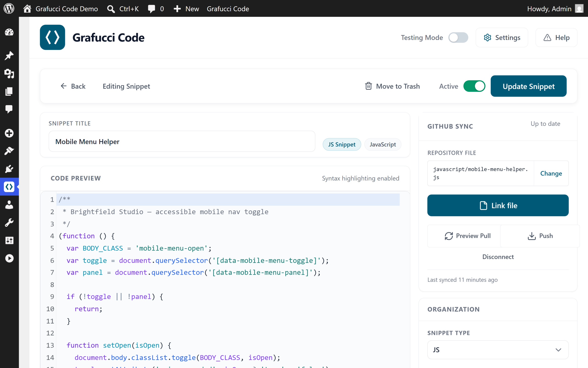Click code line 1 in preview
The width and height of the screenshot is (588, 368).
(228, 200)
